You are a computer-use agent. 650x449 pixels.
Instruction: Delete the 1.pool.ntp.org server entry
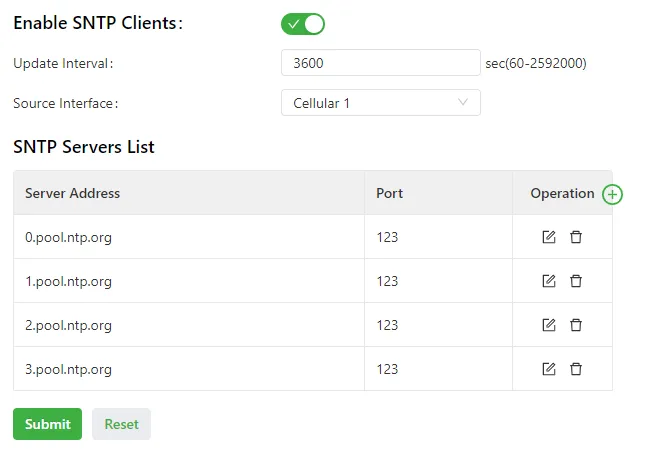pos(576,281)
